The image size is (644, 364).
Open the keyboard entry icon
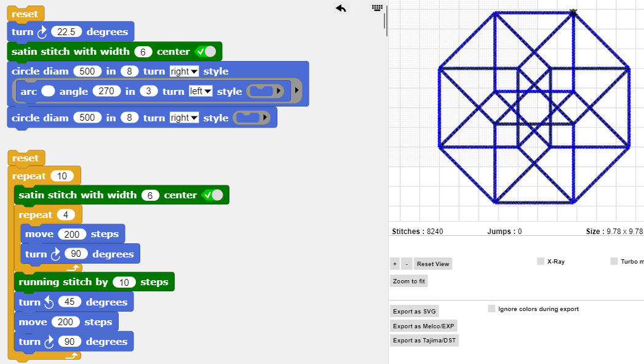(x=377, y=7)
